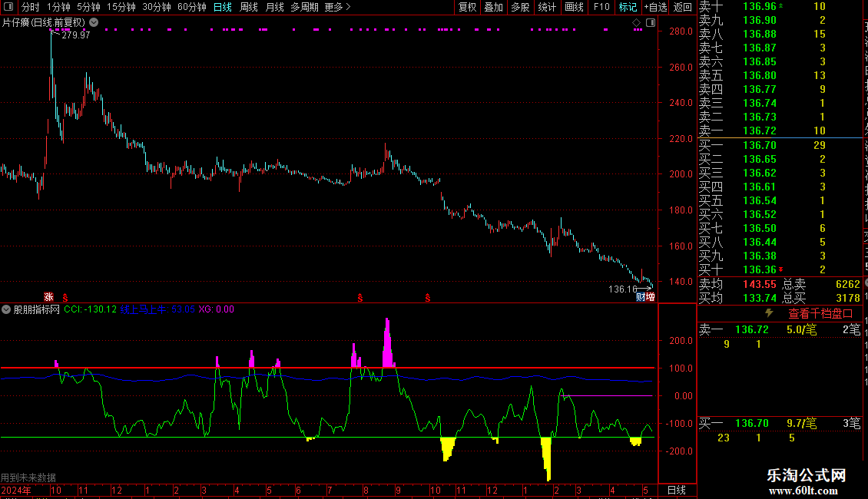
Task: Add stock via +自选 button
Action: tap(656, 7)
